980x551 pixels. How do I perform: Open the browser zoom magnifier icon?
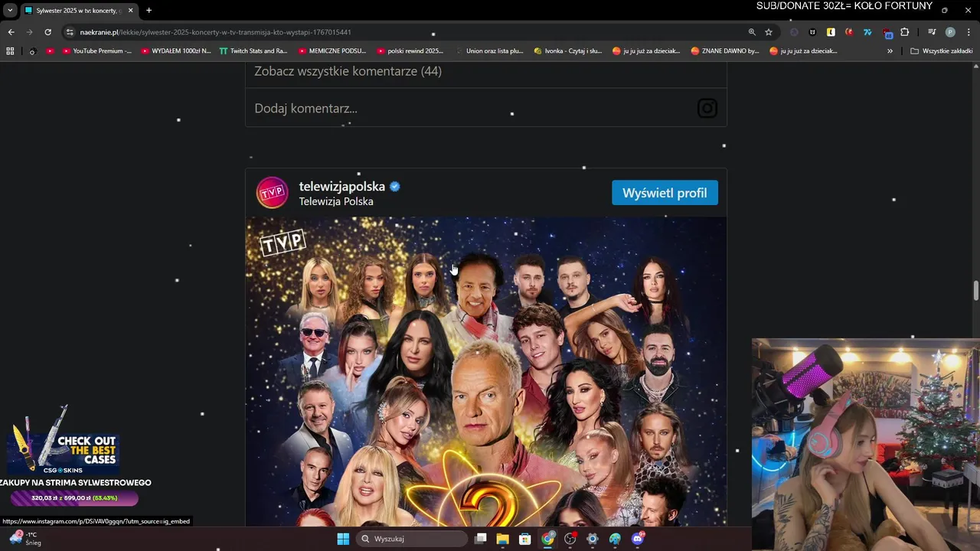pyautogui.click(x=752, y=32)
